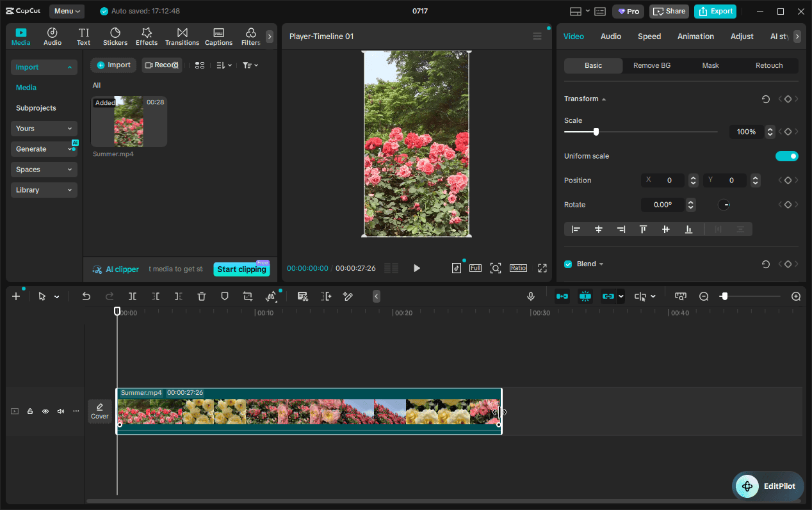The height and width of the screenshot is (510, 812).
Task: Open the selection tool dropdown arrow
Action: coord(57,297)
